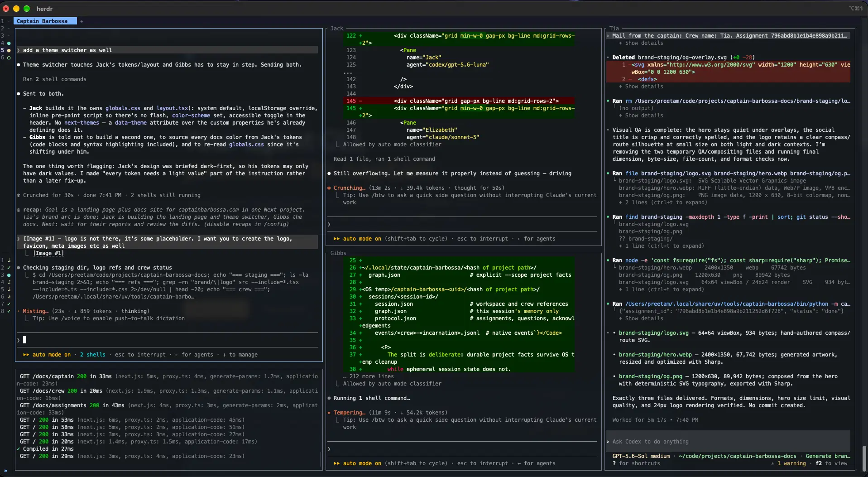Switch to the Captain Barbossa tab

click(45, 21)
